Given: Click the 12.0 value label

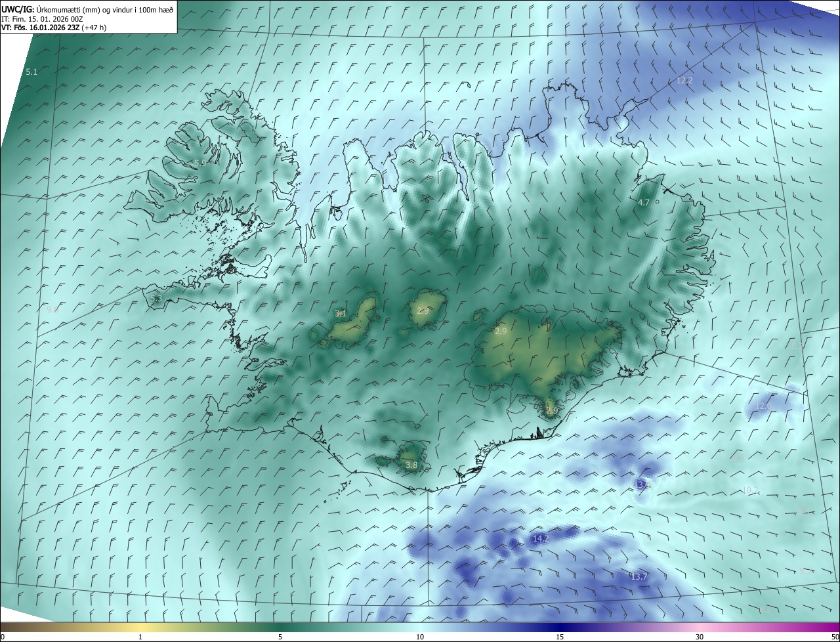Looking at the screenshot, I should pyautogui.click(x=763, y=406).
